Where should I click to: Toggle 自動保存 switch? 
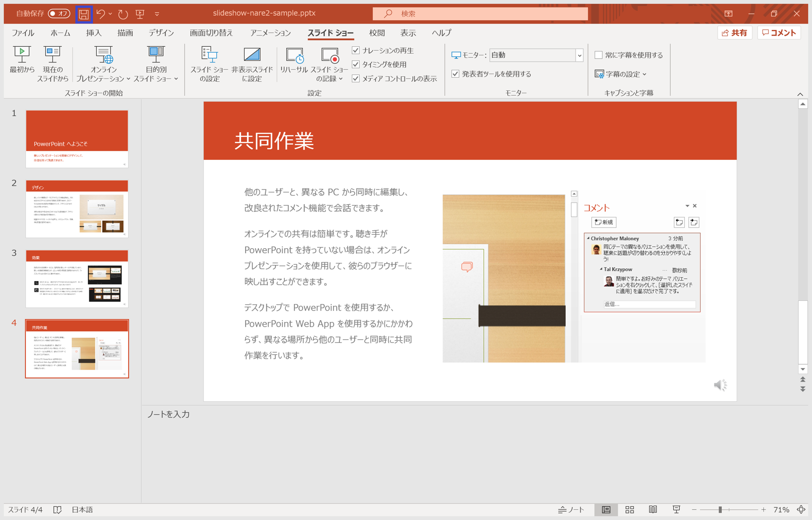point(59,14)
